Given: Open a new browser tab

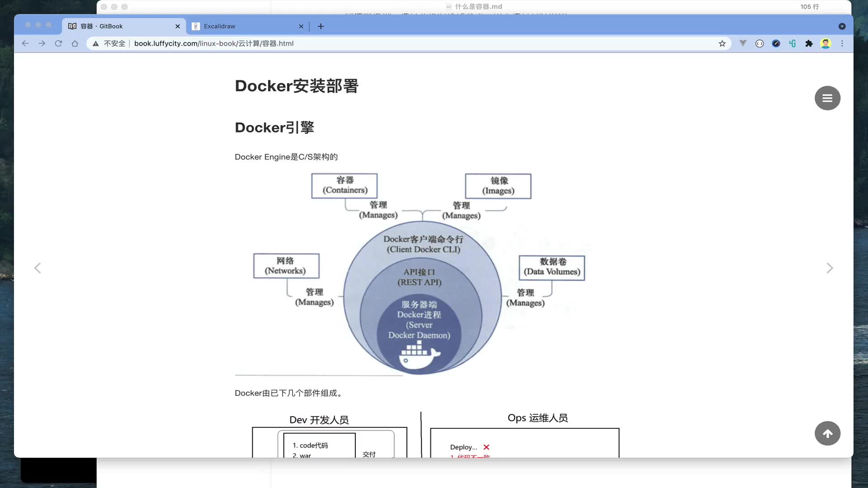Looking at the screenshot, I should (x=321, y=26).
